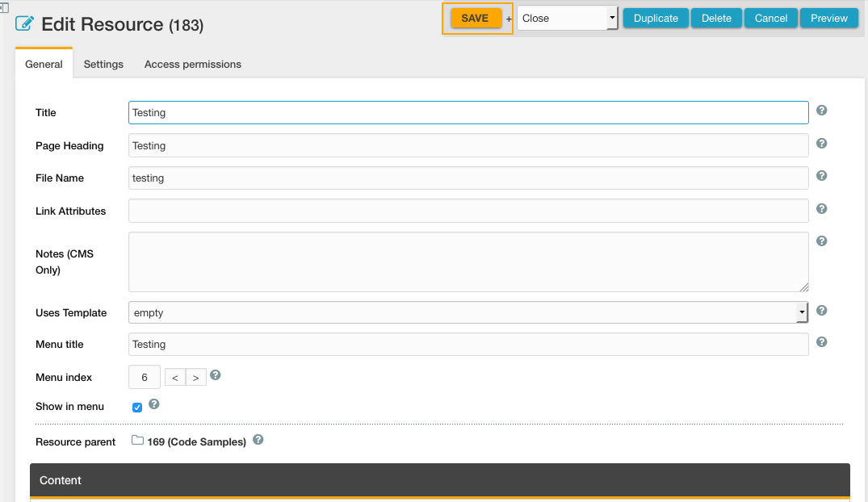The width and height of the screenshot is (868, 502).
Task: Click the folder icon for Resource parent
Action: [x=137, y=441]
